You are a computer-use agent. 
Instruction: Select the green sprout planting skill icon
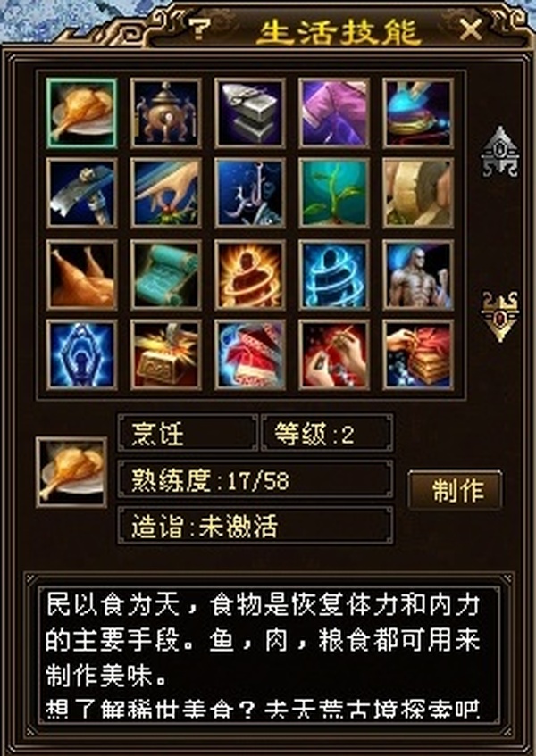pyautogui.click(x=334, y=193)
